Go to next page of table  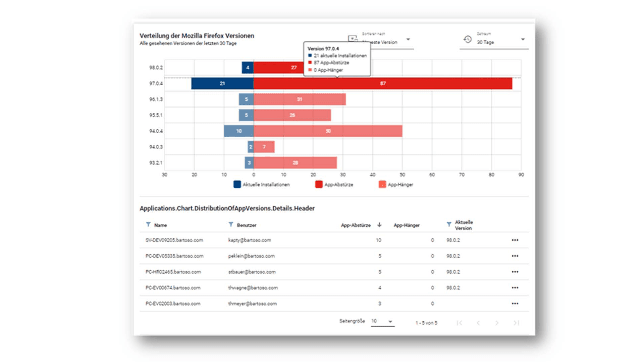point(497,323)
